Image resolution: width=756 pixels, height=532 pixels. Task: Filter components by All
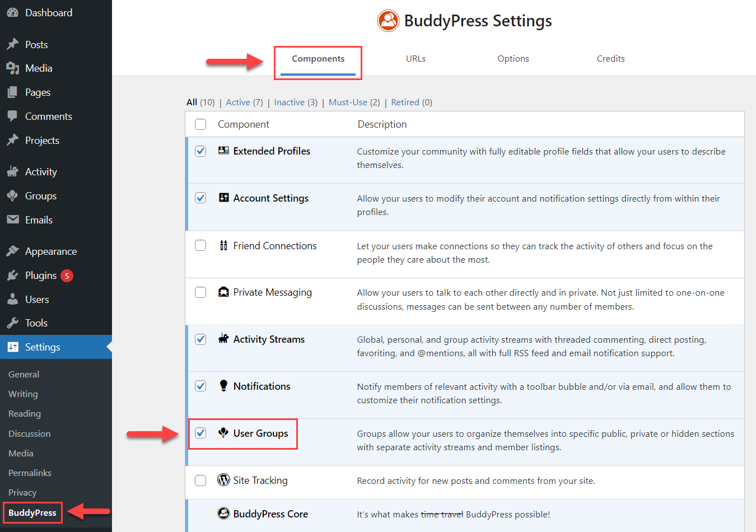[192, 102]
